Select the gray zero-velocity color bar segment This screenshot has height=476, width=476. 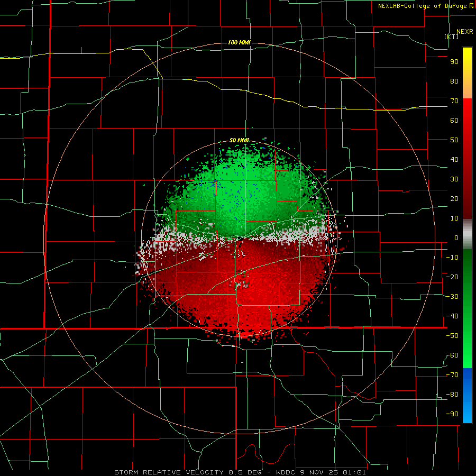[x=467, y=234]
